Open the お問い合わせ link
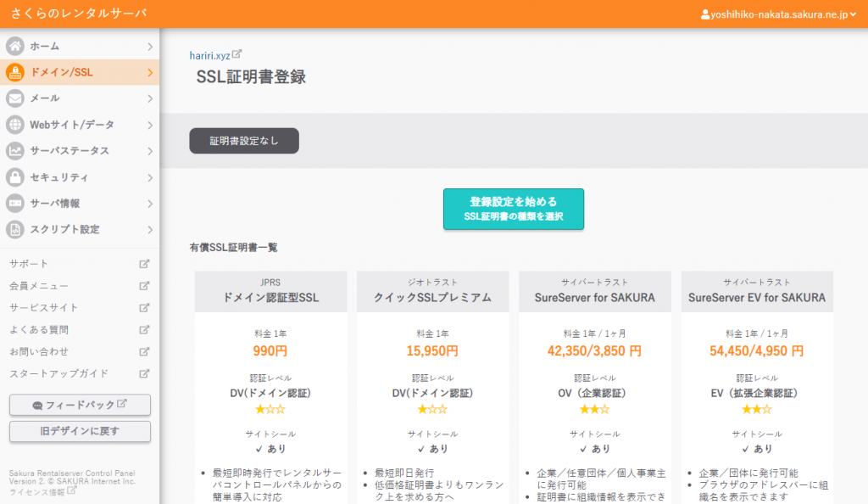 [x=39, y=351]
